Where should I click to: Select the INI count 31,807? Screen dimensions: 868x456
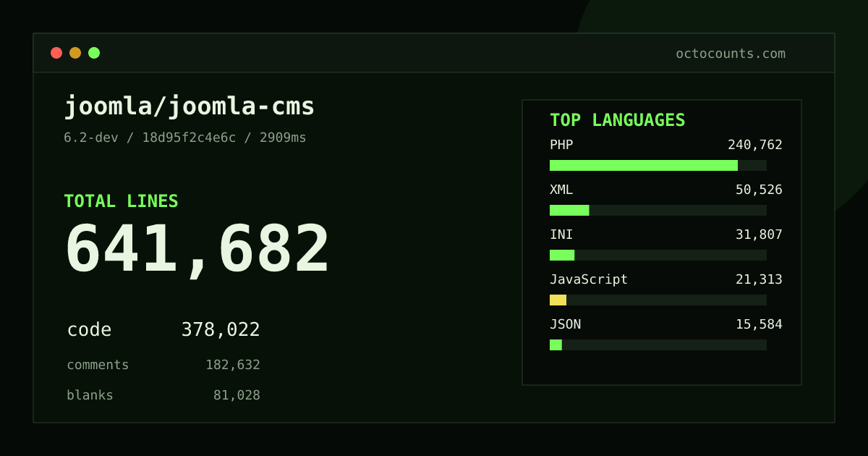[759, 235]
